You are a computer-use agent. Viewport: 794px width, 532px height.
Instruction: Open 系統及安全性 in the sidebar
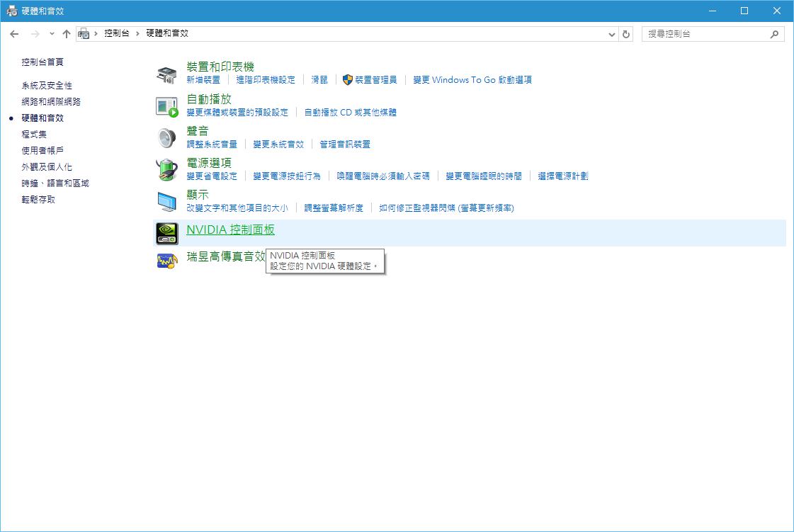(47, 85)
